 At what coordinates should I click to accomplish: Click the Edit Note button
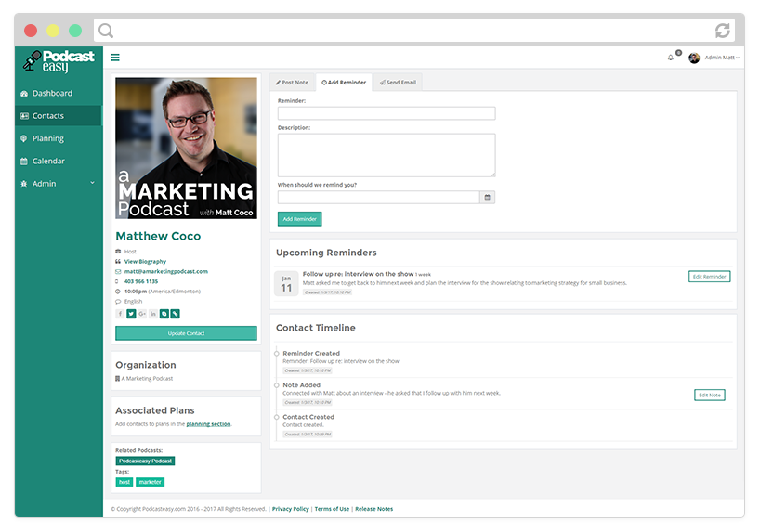[710, 395]
